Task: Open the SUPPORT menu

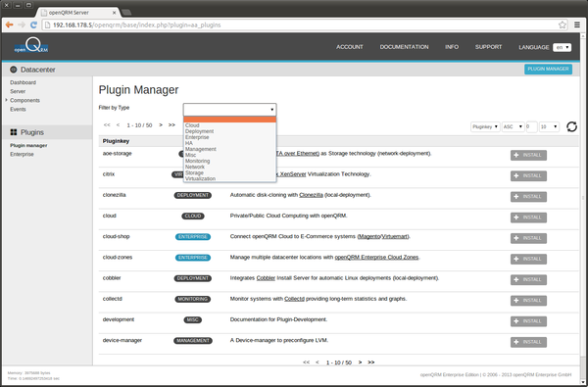Action: tap(488, 47)
